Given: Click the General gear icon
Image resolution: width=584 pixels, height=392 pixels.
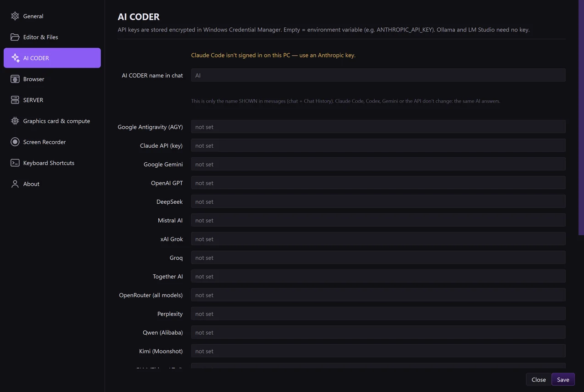Looking at the screenshot, I should click(15, 16).
